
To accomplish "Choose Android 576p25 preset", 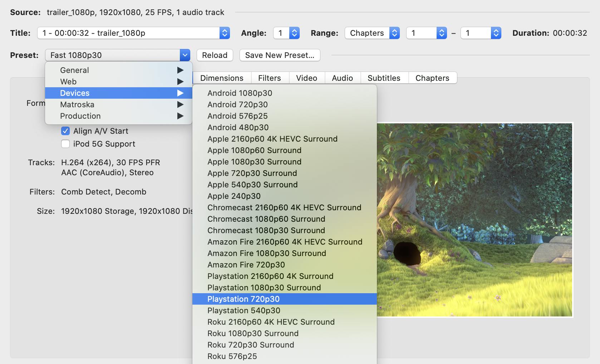I will pos(285,116).
